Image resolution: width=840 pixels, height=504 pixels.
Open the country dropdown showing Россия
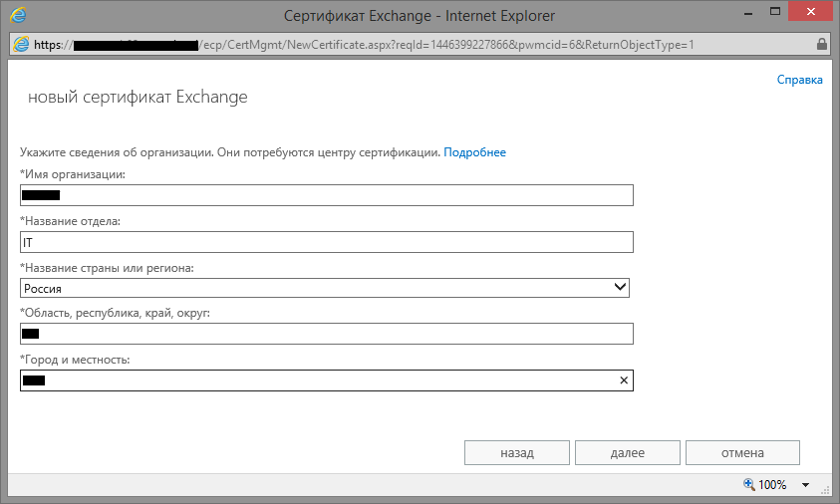[x=325, y=288]
